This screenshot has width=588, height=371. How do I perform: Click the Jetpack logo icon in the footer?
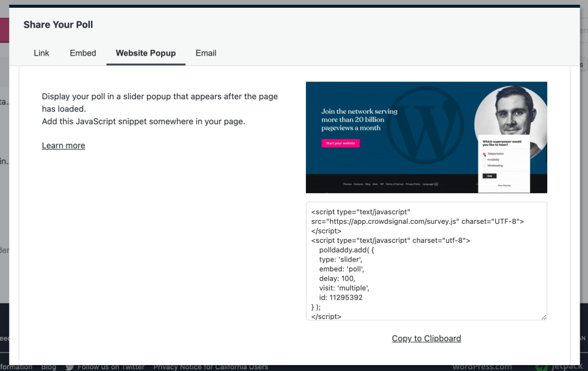[x=541, y=366]
